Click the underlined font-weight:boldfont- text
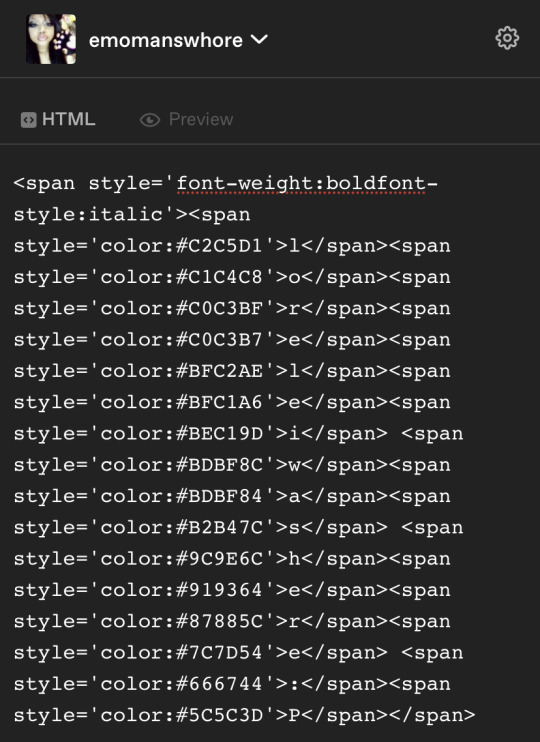The image size is (540, 742). [x=307, y=184]
